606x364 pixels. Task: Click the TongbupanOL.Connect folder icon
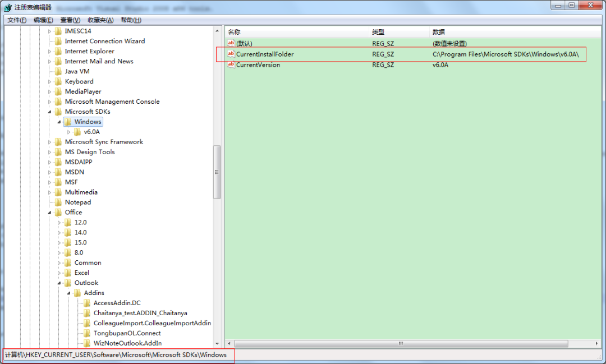(87, 333)
